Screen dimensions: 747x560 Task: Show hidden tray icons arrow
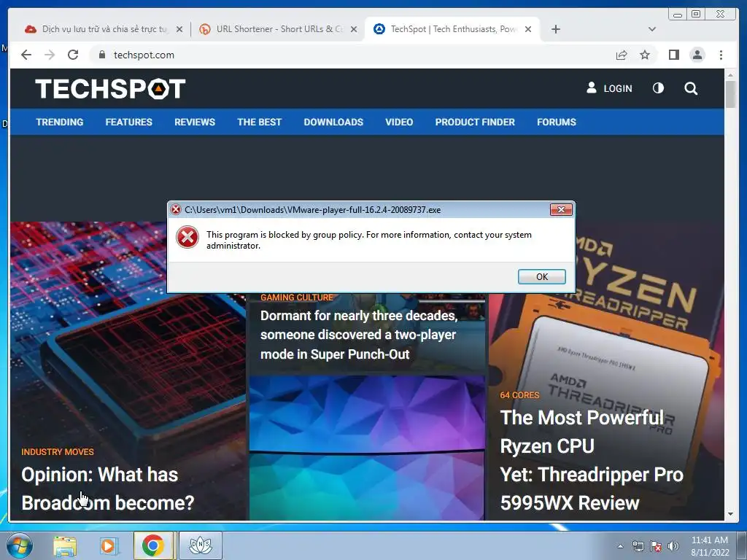tap(620, 546)
